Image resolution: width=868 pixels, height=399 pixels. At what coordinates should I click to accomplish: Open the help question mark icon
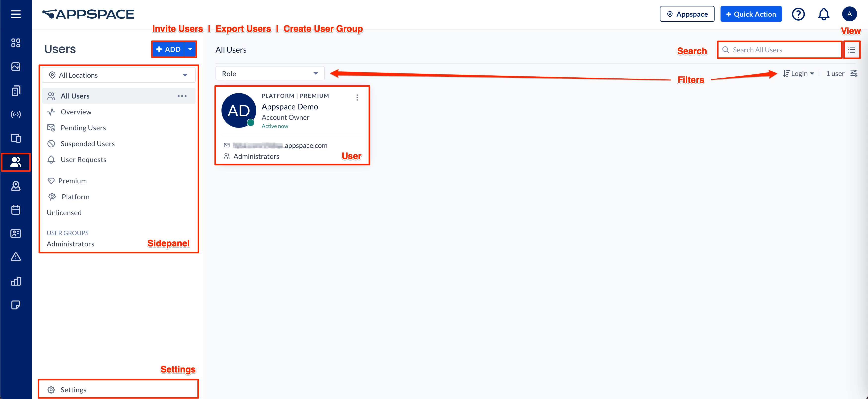pos(798,14)
